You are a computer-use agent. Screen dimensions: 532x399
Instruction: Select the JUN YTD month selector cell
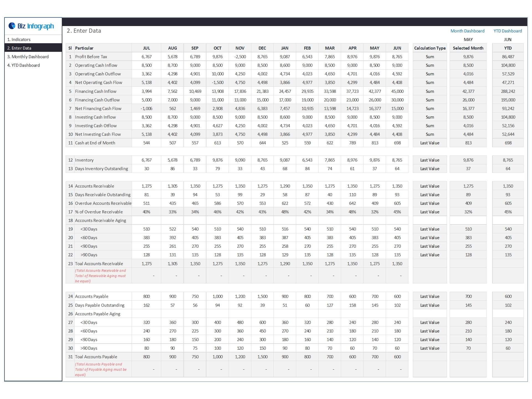pos(508,39)
